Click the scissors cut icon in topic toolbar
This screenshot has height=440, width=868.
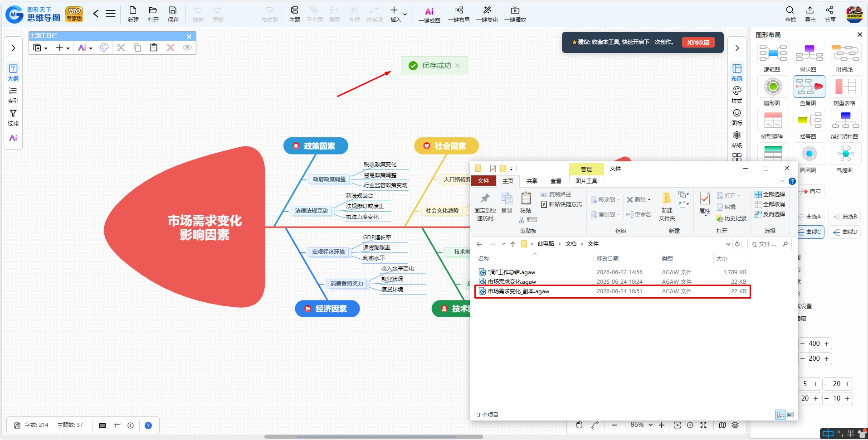[121, 48]
